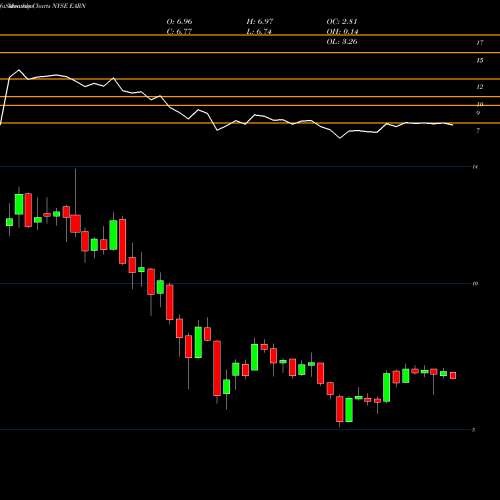Click the candle with the tallest upper wick
The width and height of the screenshot is (500, 500).
coord(75,223)
